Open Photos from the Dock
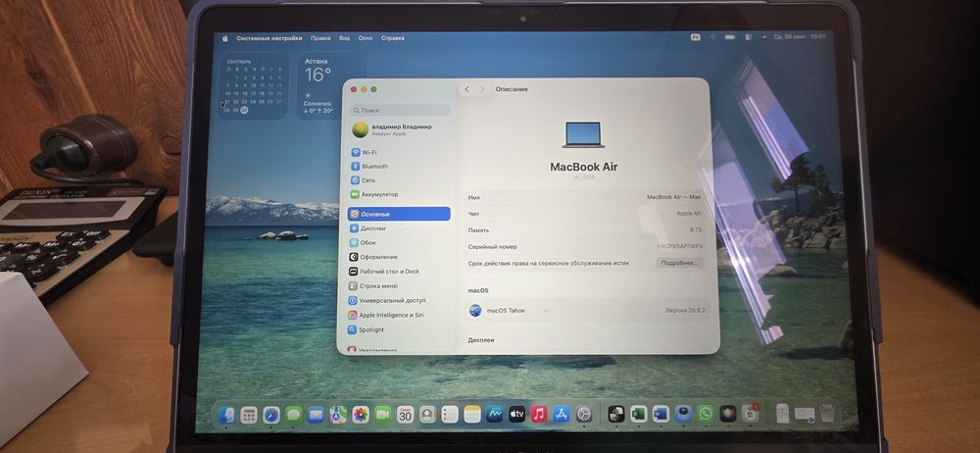 click(x=361, y=414)
